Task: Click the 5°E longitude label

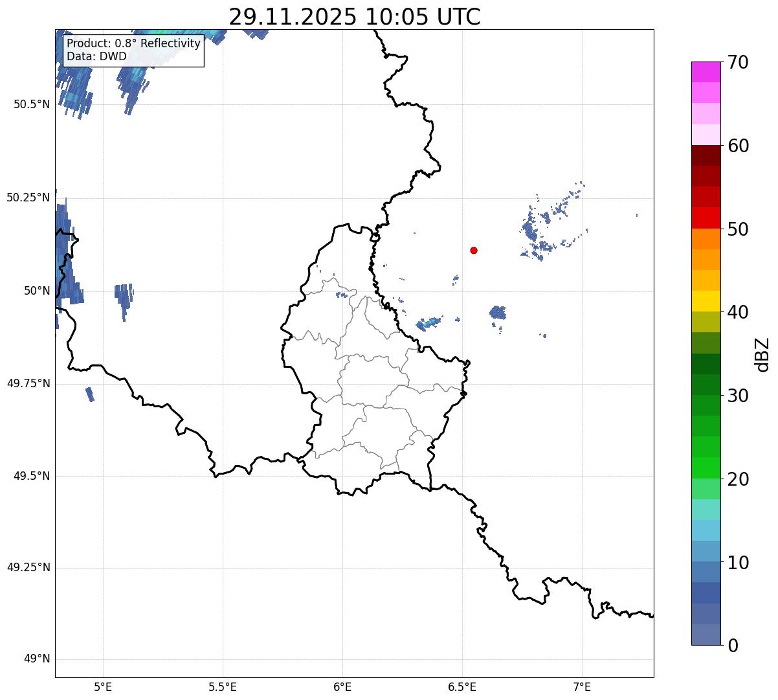Action: tap(103, 686)
